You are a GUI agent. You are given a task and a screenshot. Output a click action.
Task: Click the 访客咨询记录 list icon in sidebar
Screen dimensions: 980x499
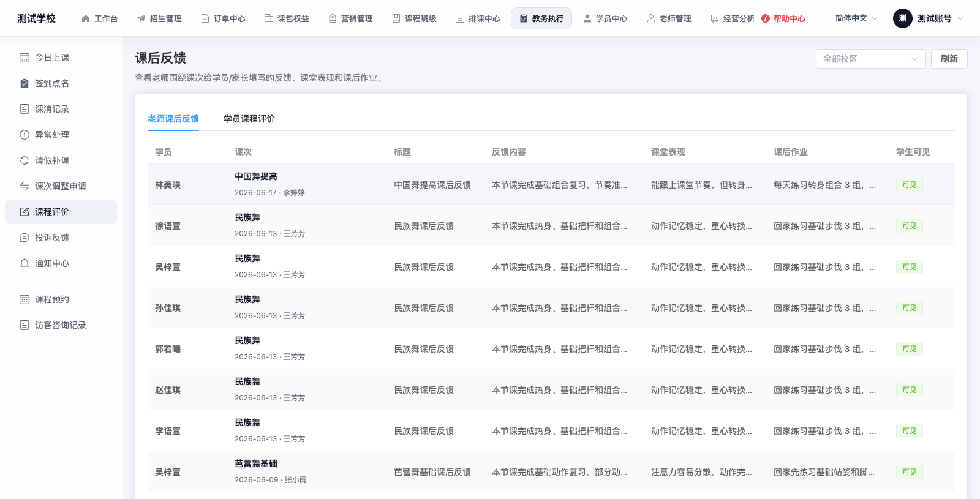click(24, 325)
